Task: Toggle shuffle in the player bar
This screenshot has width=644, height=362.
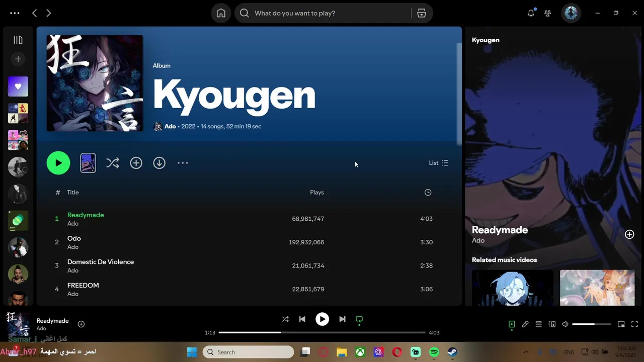Action: pyautogui.click(x=285, y=319)
